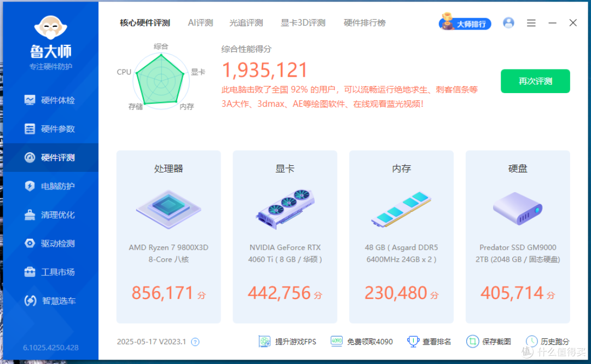Click the 再次评测 green button
This screenshot has width=591, height=364.
tap(535, 81)
